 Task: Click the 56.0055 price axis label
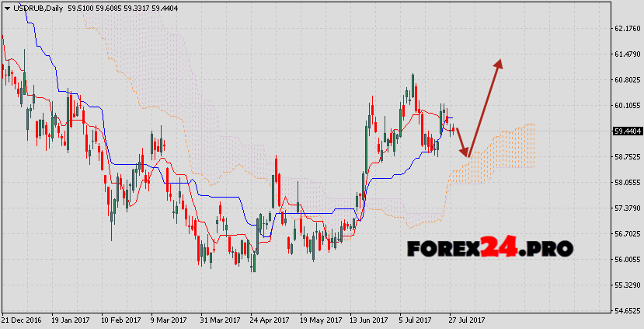pos(628,260)
